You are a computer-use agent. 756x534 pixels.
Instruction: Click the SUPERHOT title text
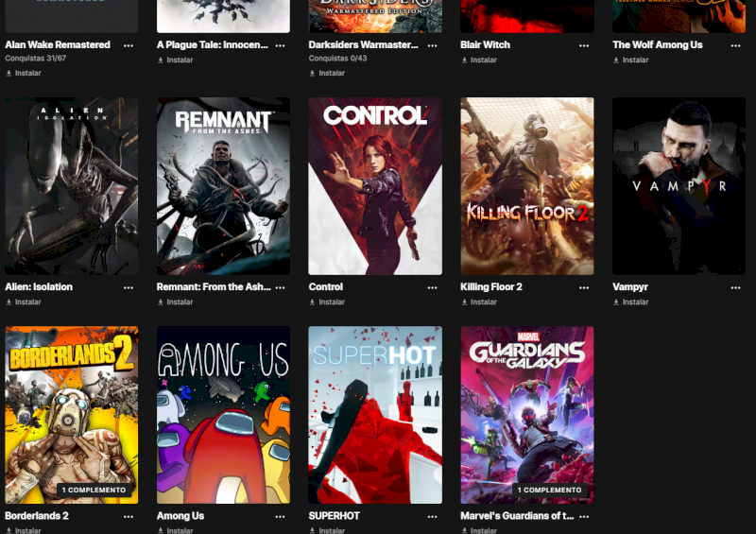[335, 516]
